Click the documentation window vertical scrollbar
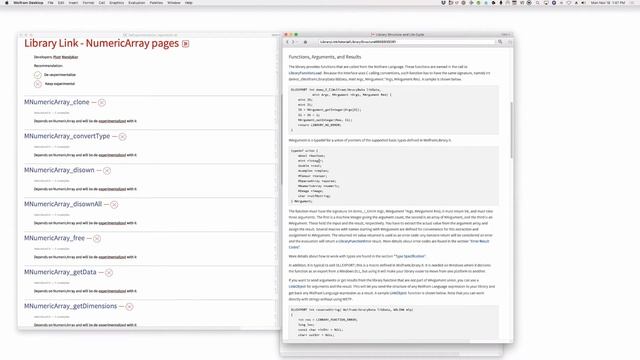640x360 pixels. click(511, 131)
